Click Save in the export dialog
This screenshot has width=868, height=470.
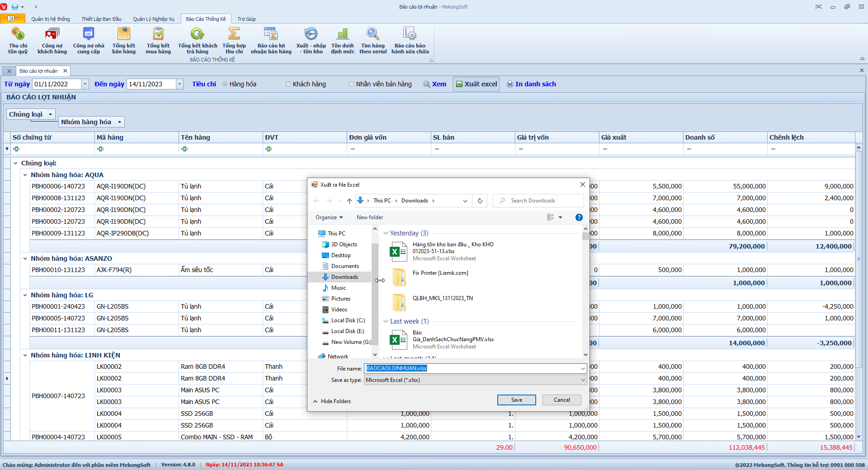coord(516,400)
